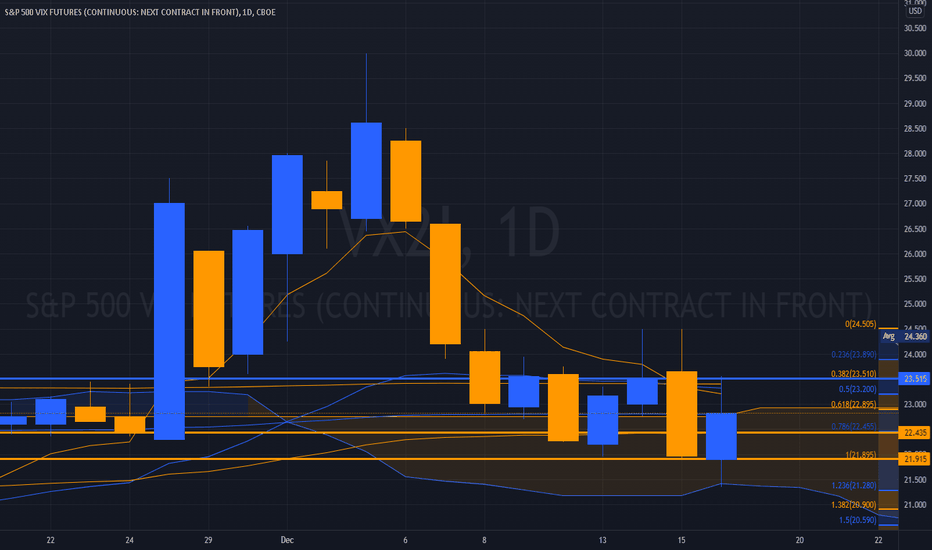
Task: Click Fibonacci label 1(21.895)
Action: pos(861,454)
